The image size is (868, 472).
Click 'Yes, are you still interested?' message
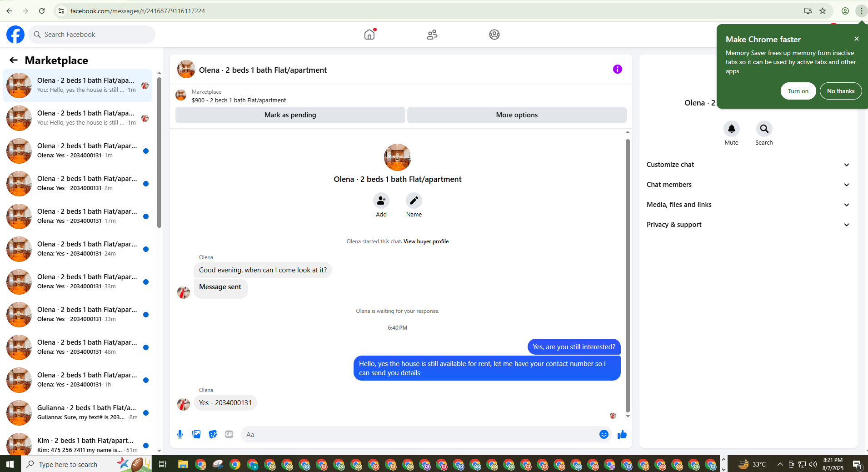tap(574, 347)
